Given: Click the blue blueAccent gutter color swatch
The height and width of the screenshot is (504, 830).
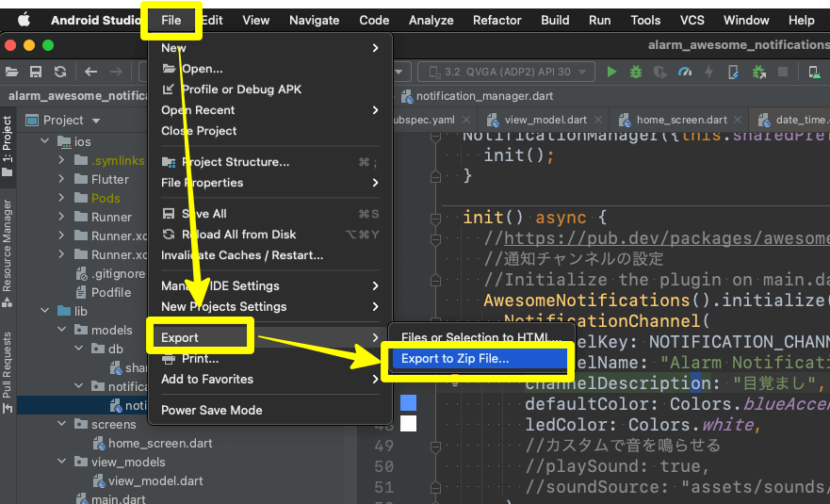Looking at the screenshot, I should click(x=408, y=403).
